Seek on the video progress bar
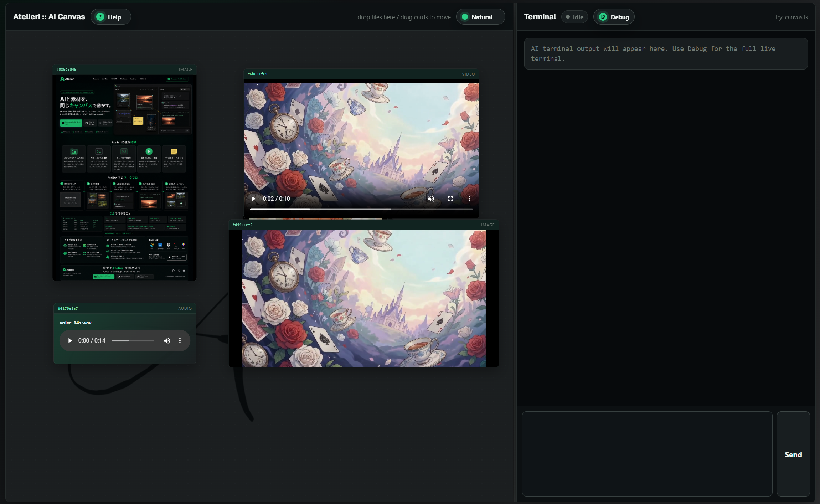Image resolution: width=820 pixels, height=504 pixels. (361, 209)
